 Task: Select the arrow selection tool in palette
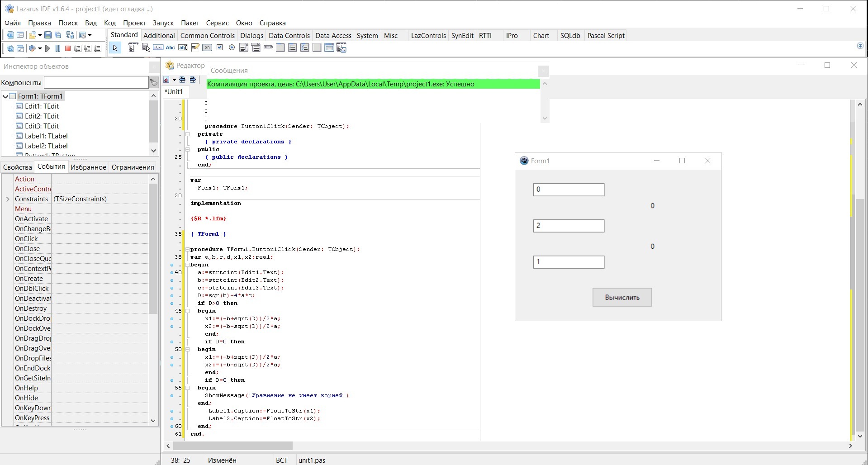pyautogui.click(x=115, y=48)
